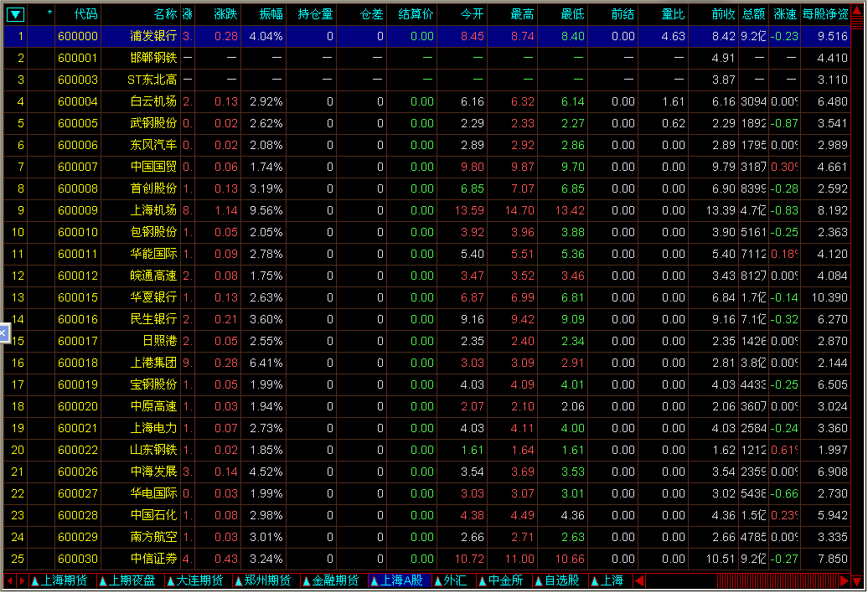
Task: Select the 华夏银行 stock name
Action: point(153,297)
